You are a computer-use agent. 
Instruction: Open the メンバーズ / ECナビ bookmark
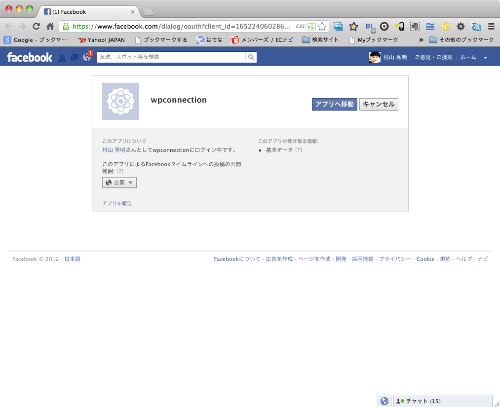262,40
